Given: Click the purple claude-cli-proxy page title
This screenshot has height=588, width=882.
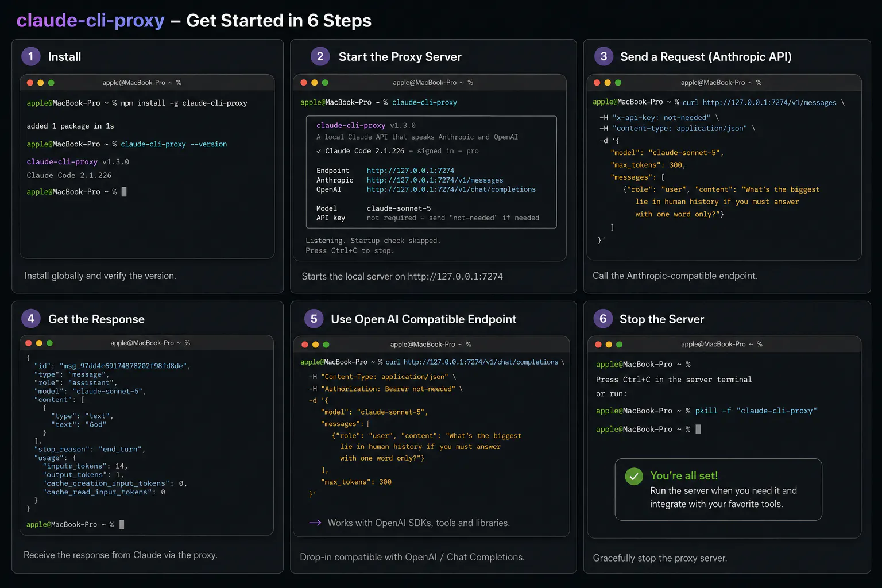Looking at the screenshot, I should click(x=91, y=21).
